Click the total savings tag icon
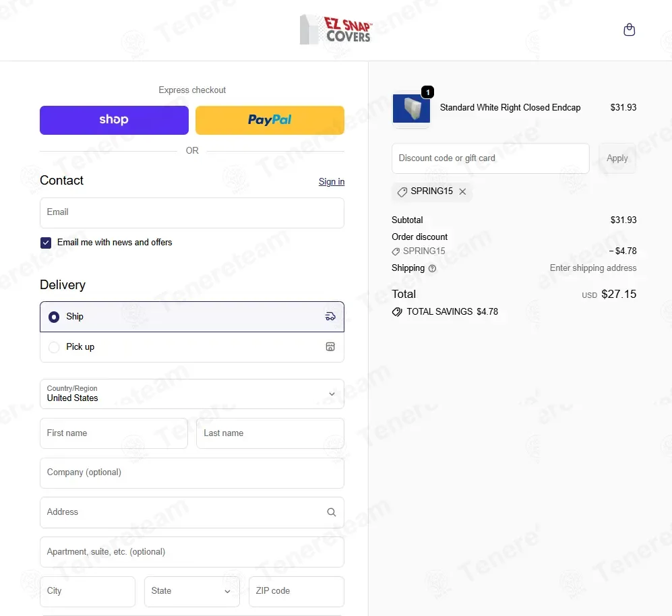This screenshot has height=616, width=672. (x=397, y=312)
